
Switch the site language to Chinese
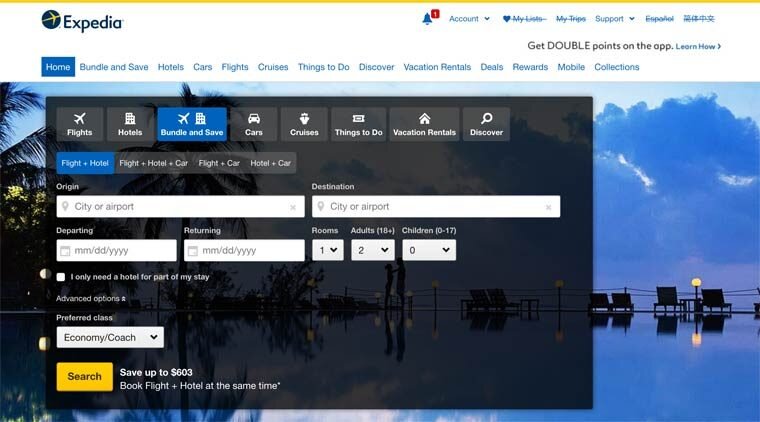coord(699,19)
